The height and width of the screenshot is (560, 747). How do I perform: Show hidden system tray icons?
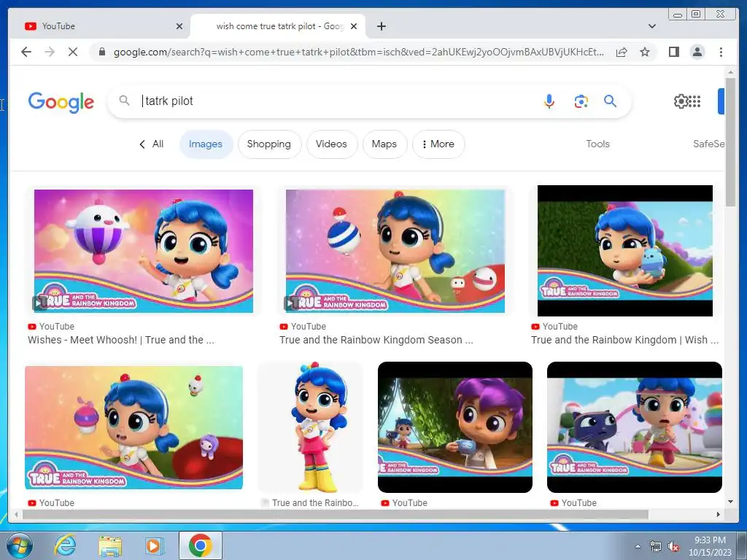click(x=638, y=546)
